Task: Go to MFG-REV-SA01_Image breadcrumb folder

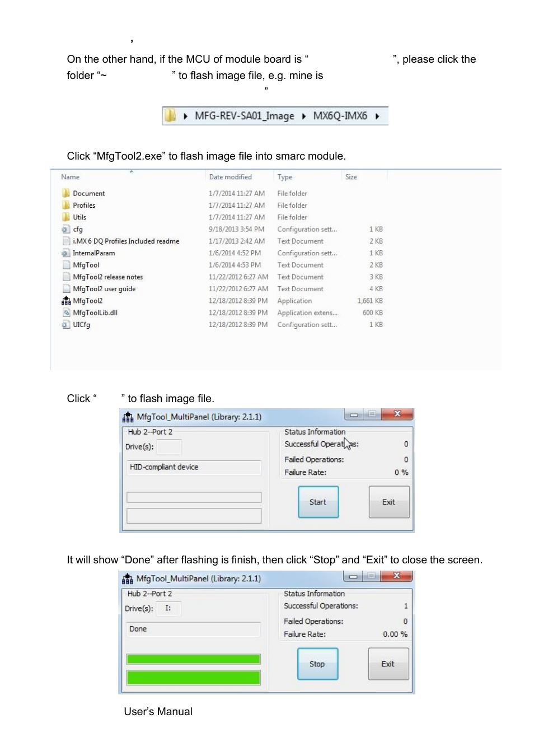Action: click(x=244, y=116)
